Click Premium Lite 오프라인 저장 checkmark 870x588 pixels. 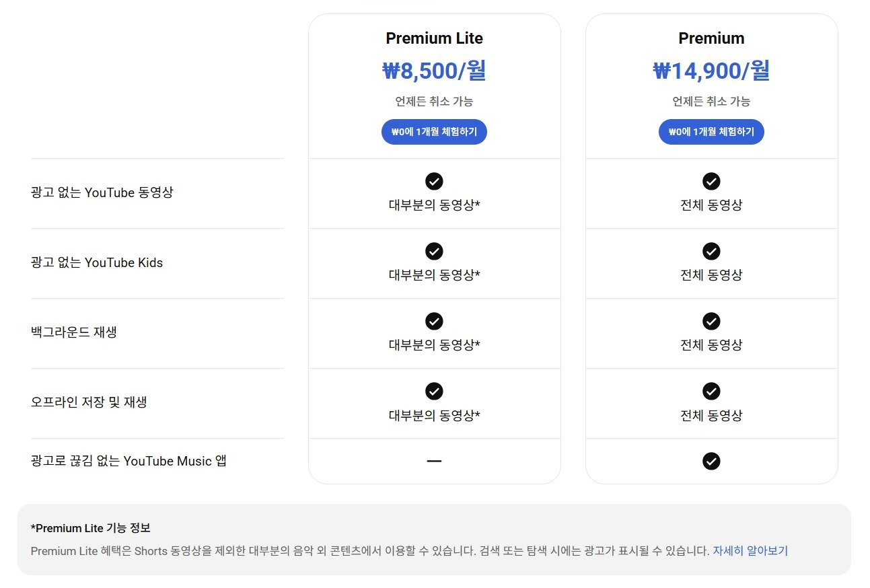pyautogui.click(x=434, y=391)
